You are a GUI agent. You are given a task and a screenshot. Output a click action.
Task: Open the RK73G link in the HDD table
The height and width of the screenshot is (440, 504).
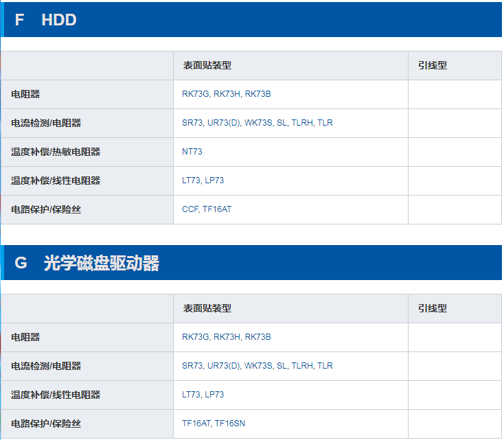pos(195,94)
